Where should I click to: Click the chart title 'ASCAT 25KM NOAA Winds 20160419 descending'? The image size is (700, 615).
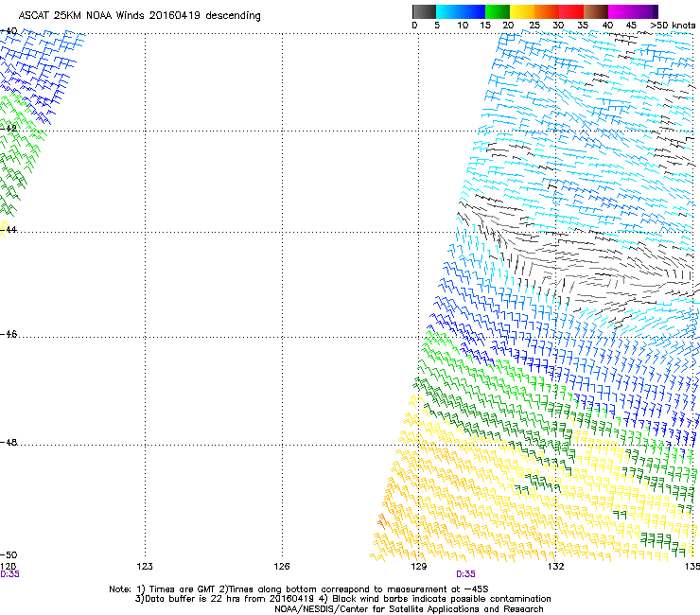click(x=139, y=16)
